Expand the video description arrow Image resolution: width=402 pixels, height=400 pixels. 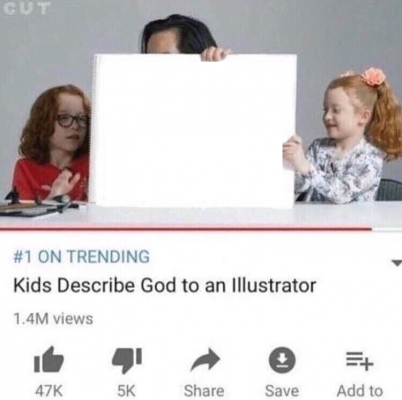(x=396, y=263)
